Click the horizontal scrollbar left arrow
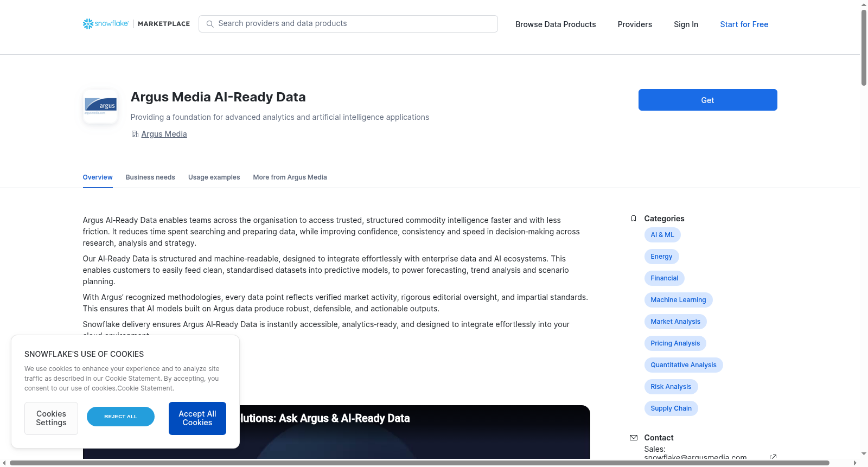 coord(4,463)
